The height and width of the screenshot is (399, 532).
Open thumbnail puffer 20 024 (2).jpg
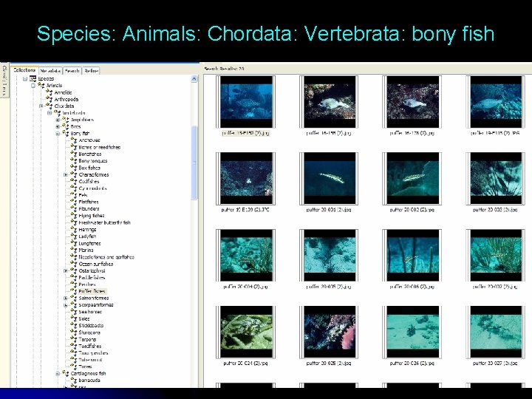245,332
